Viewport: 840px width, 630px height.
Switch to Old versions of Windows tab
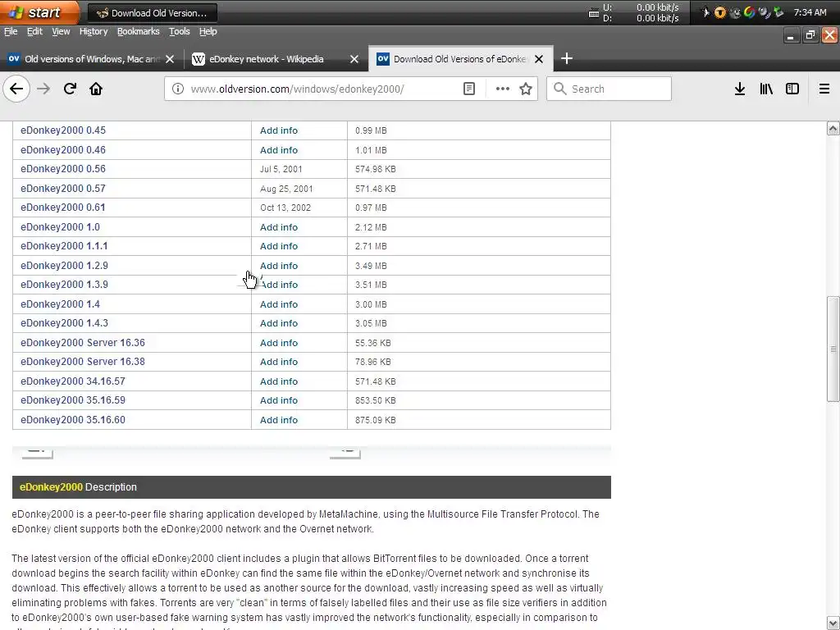click(92, 59)
